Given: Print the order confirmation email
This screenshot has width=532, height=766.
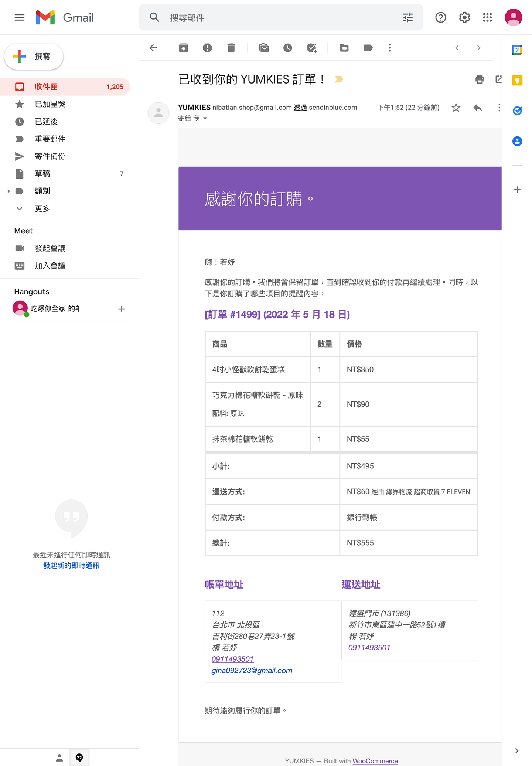Looking at the screenshot, I should coord(480,79).
